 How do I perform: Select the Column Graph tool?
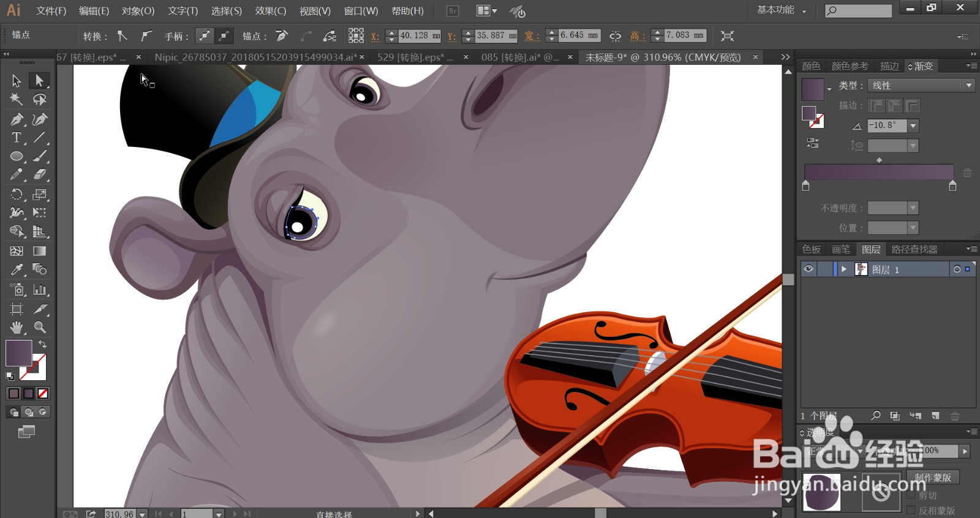[39, 290]
